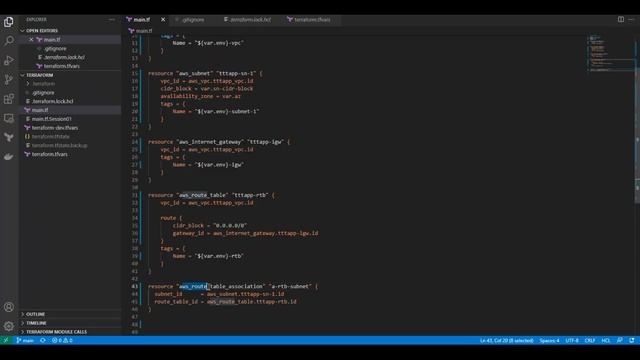
Task: Open the notifications bell icon
Action: coord(632,340)
